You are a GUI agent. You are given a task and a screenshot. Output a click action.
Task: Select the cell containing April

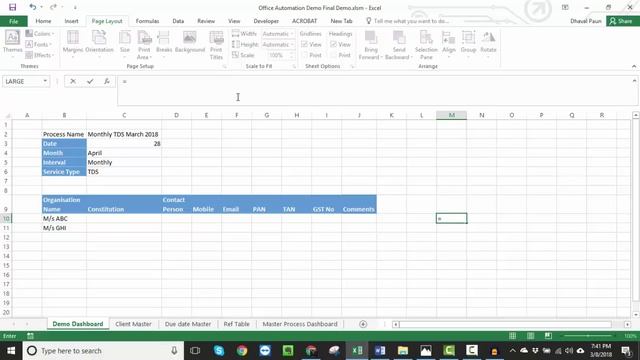click(x=124, y=153)
